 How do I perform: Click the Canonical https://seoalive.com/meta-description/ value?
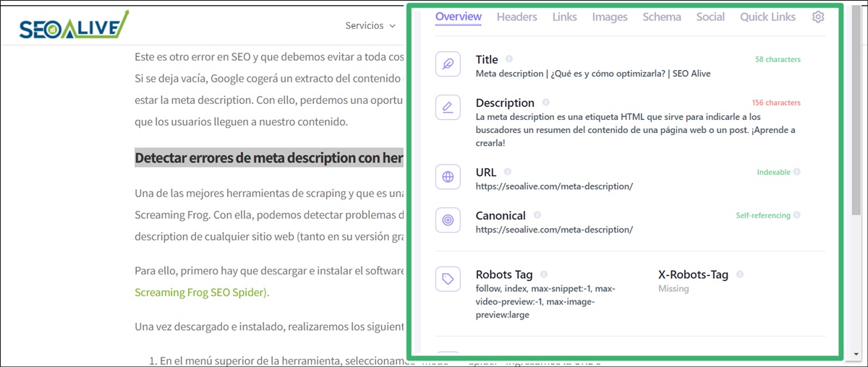[x=554, y=229]
